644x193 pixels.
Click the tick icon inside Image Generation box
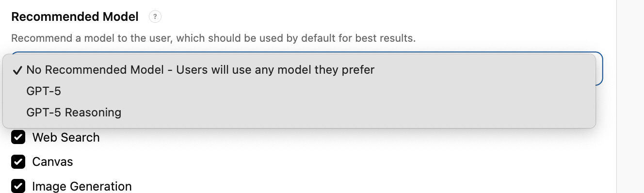(x=18, y=186)
